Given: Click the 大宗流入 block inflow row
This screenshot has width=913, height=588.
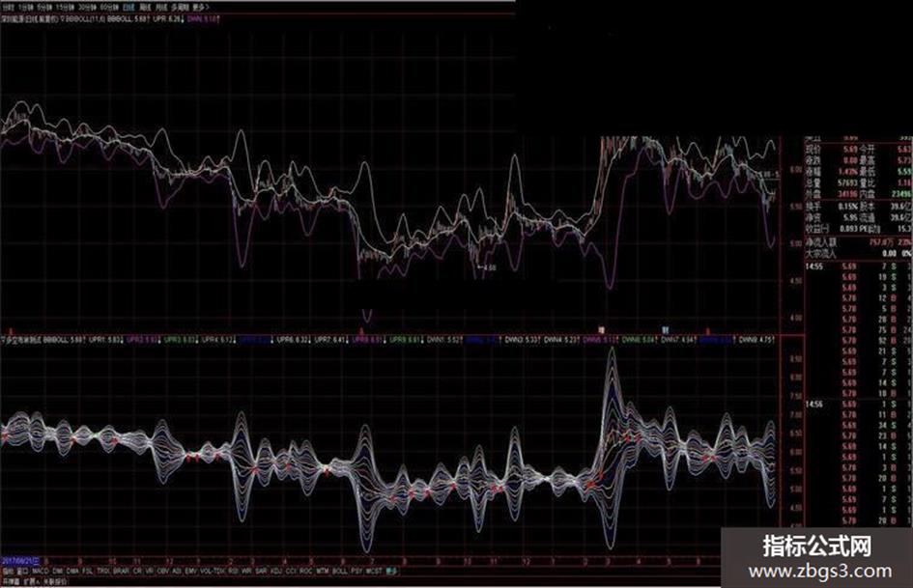Looking at the screenshot, I should [x=859, y=253].
